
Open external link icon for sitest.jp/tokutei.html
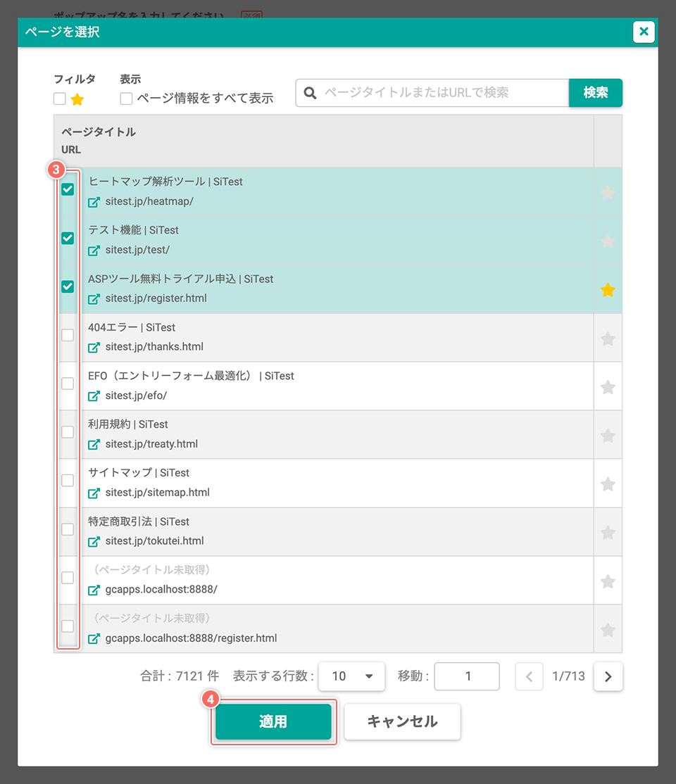(94, 541)
